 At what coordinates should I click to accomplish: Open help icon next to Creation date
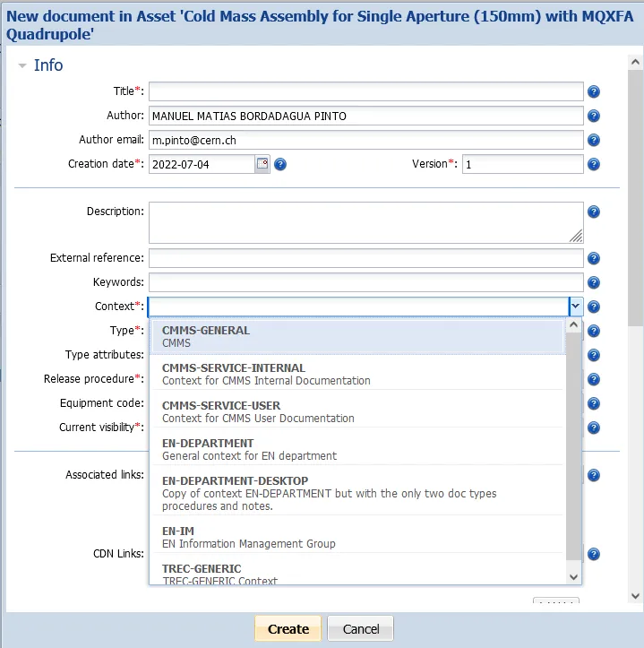click(x=280, y=165)
